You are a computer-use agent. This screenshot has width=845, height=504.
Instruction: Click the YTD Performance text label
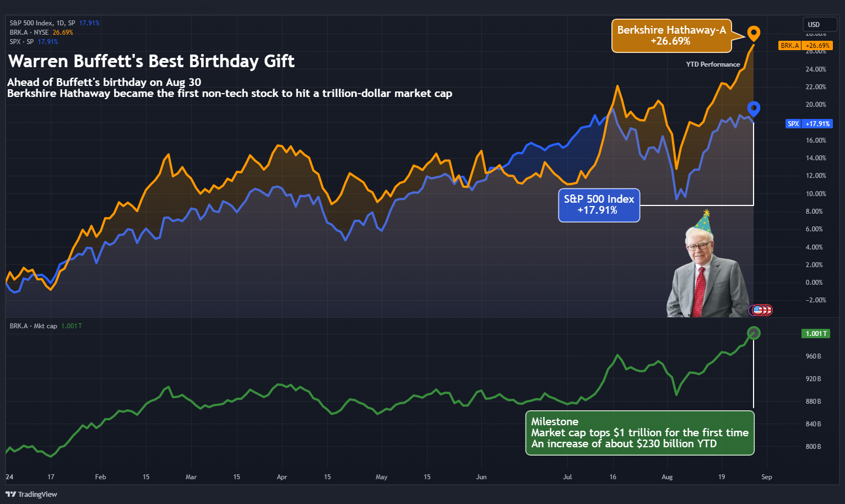[713, 64]
